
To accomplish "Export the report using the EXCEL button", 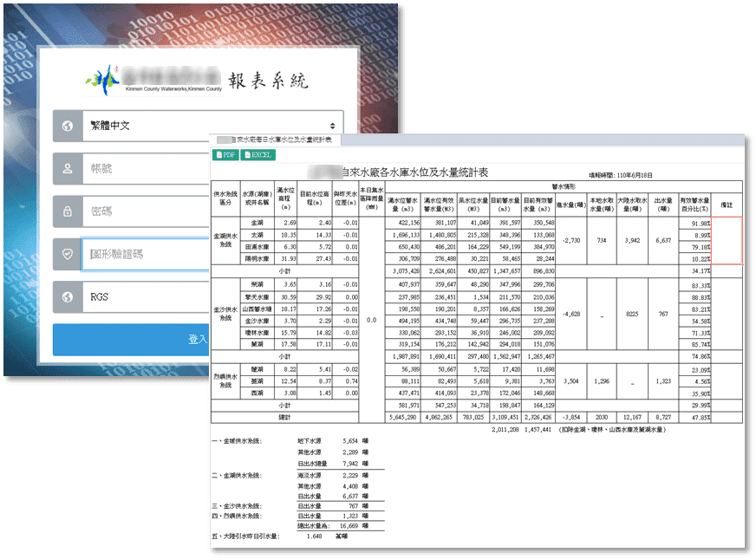I will [258, 153].
